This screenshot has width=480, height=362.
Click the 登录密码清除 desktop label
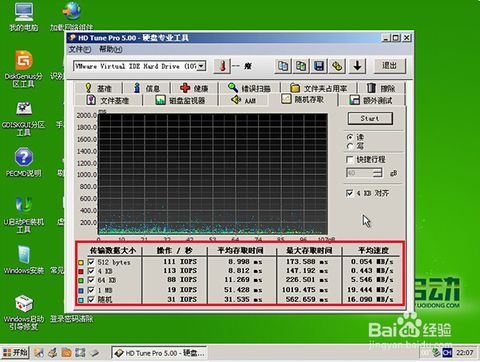pyautogui.click(x=72, y=319)
